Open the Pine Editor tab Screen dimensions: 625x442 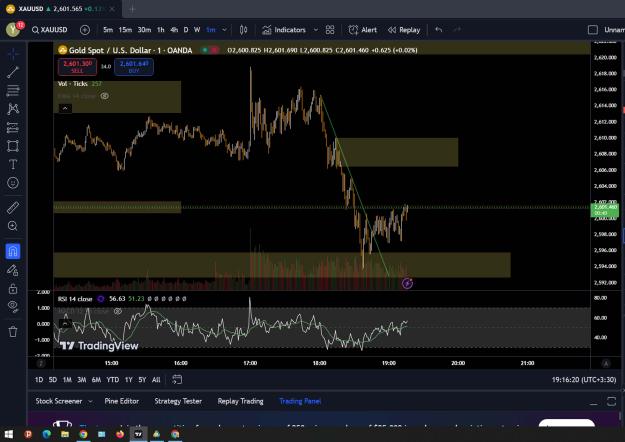coord(122,401)
